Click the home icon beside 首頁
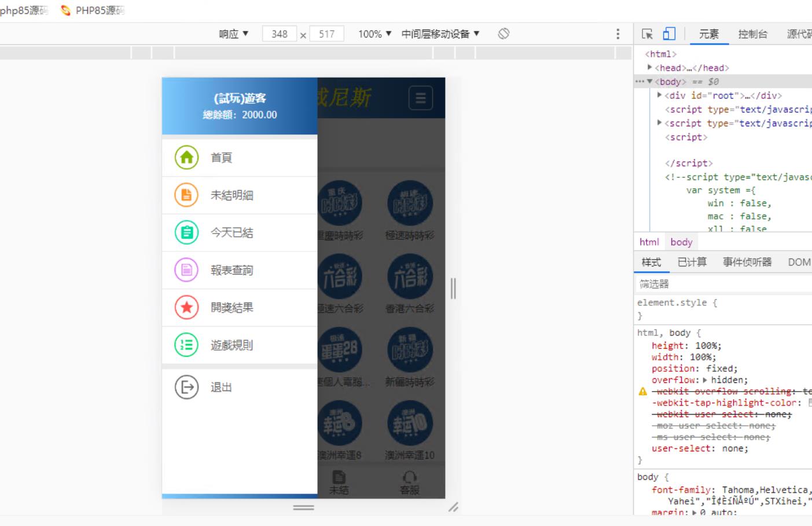Viewport: 812px width, 526px height. pos(186,158)
